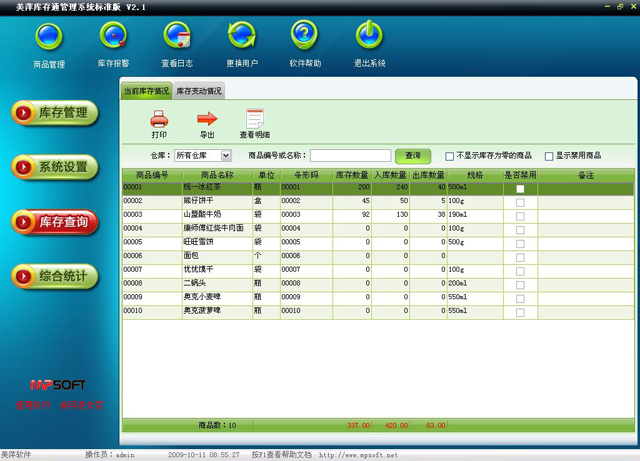Click the 库存报警 inventory alarm icon
Screen dimensions: 640x461
coord(113,37)
